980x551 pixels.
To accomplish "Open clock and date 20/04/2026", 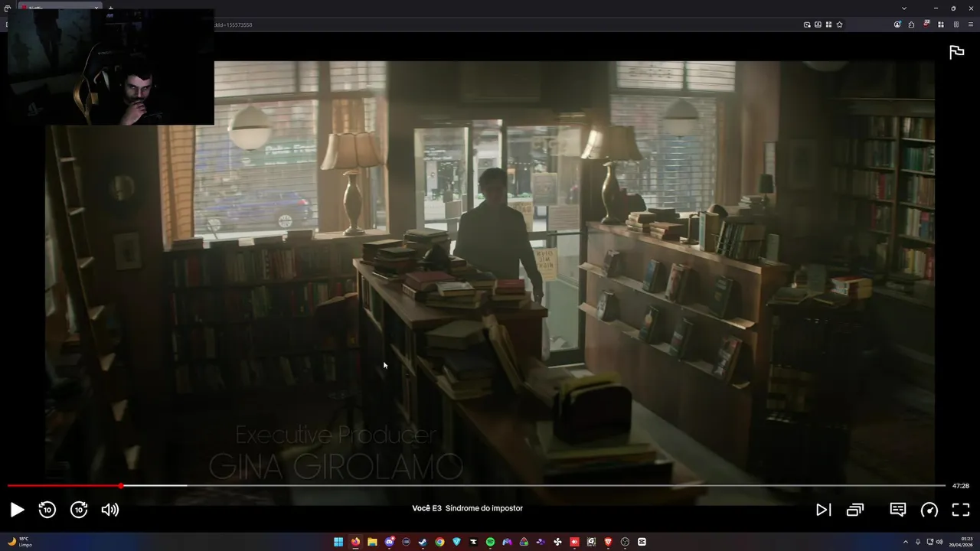I will 961,542.
